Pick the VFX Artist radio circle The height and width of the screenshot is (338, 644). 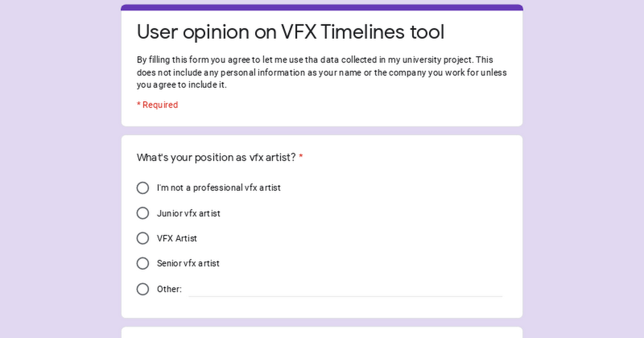pyautogui.click(x=143, y=238)
